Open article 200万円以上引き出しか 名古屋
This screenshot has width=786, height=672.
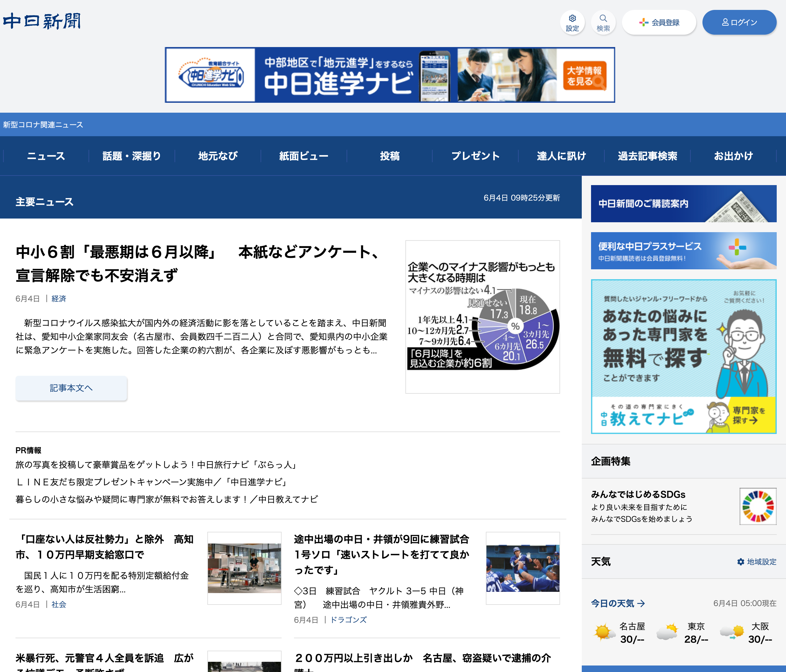422,662
